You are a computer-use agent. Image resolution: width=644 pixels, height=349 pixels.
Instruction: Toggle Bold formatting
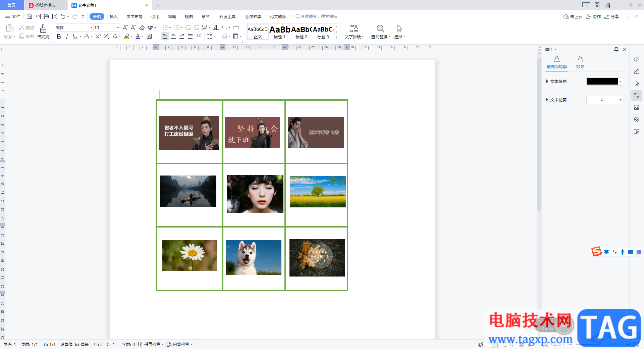[59, 36]
